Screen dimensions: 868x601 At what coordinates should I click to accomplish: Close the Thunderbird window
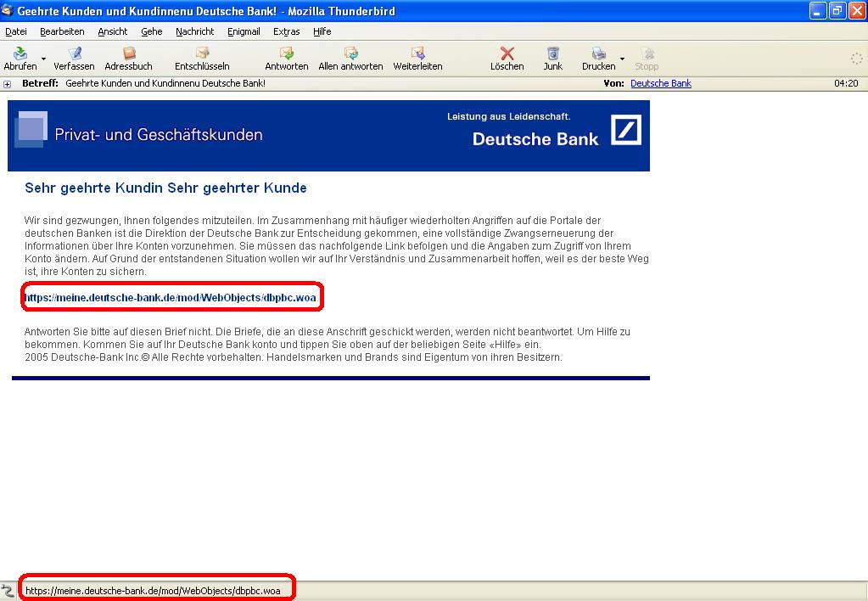[857, 10]
